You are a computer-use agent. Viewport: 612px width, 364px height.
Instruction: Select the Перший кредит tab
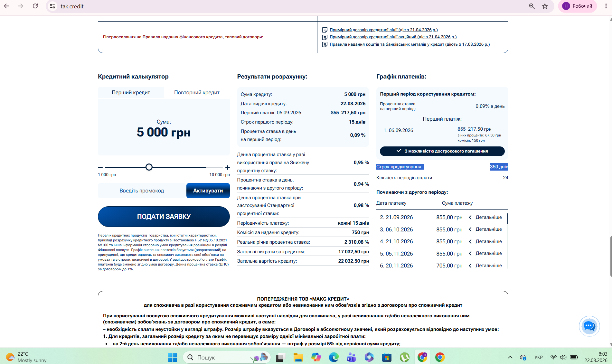pyautogui.click(x=131, y=92)
